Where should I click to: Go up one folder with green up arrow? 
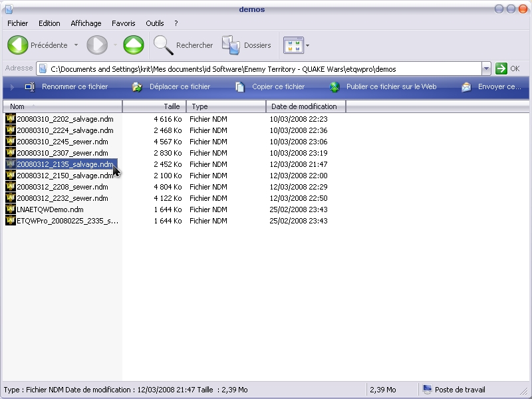(134, 45)
